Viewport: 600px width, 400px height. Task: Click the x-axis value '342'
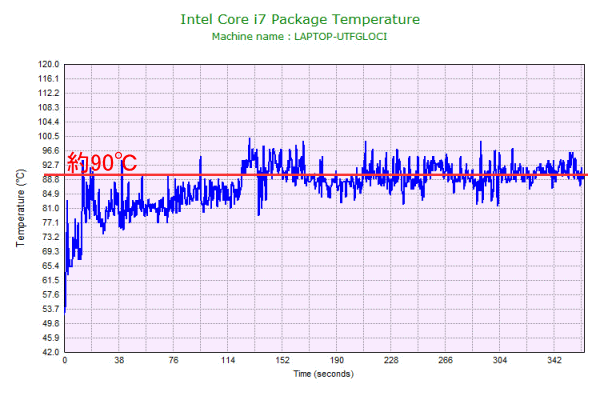554,360
